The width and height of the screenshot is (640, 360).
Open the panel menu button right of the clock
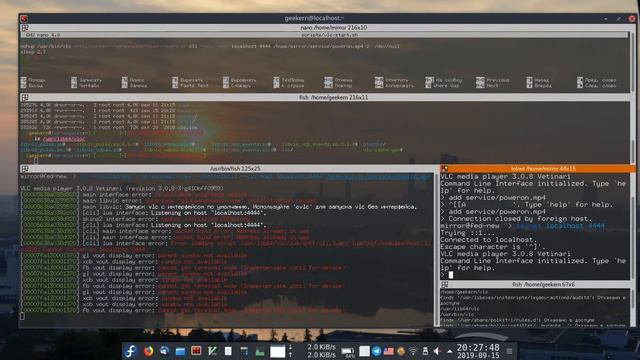(509, 351)
